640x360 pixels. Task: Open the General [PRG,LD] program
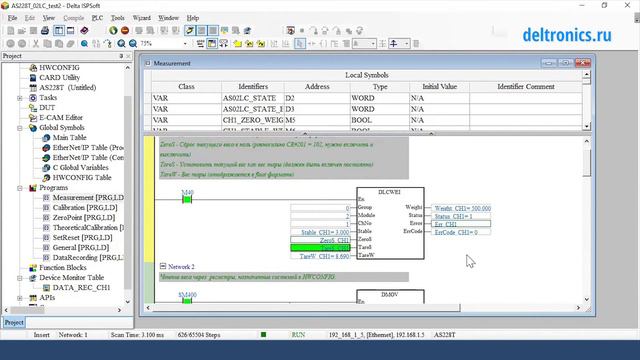[x=81, y=248]
